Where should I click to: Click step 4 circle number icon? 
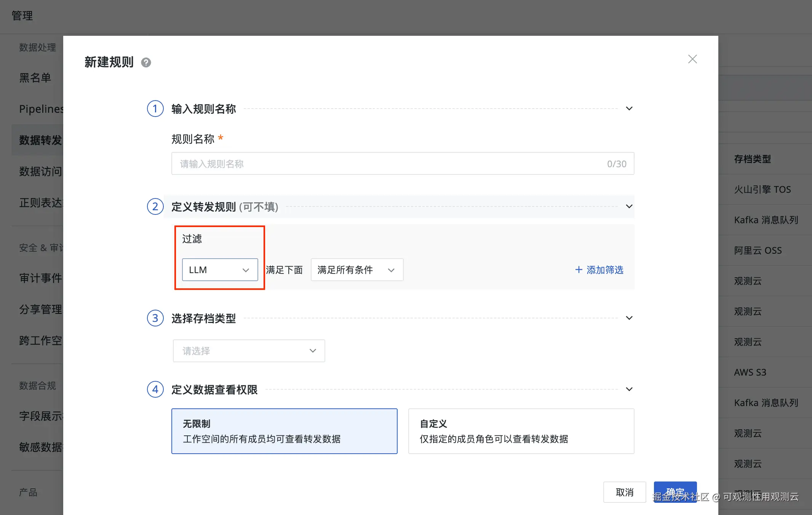click(x=155, y=389)
